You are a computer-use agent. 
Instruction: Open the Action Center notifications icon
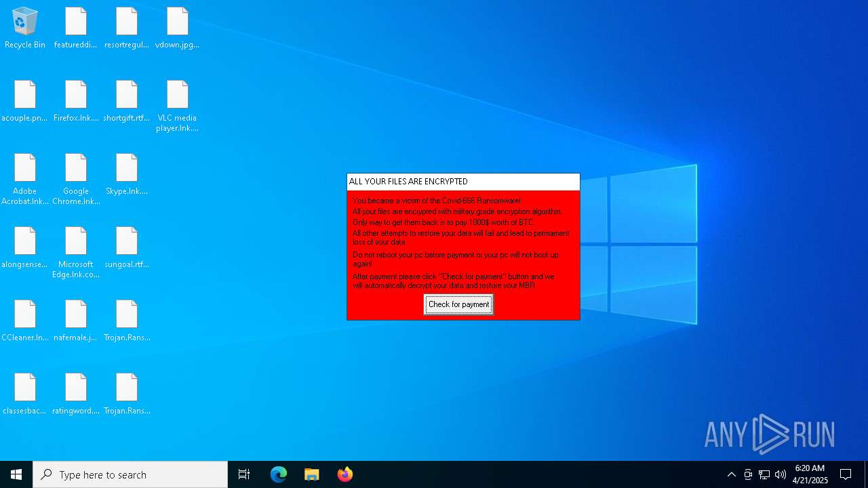tap(846, 474)
